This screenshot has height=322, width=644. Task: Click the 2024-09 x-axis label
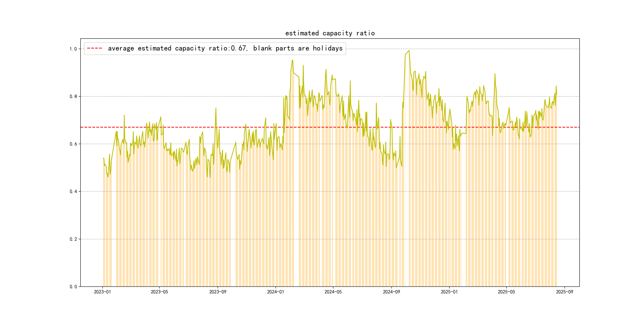(391, 292)
